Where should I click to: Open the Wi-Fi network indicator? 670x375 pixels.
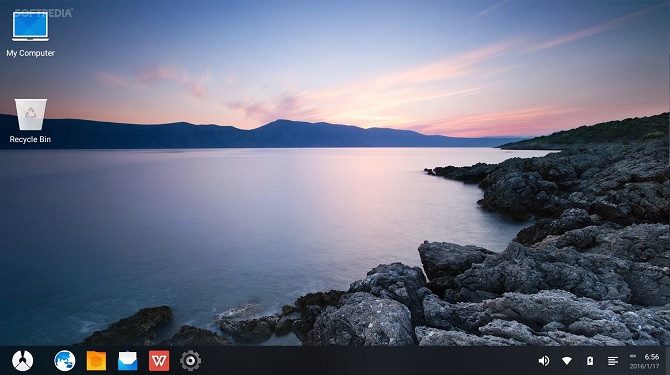click(x=567, y=361)
